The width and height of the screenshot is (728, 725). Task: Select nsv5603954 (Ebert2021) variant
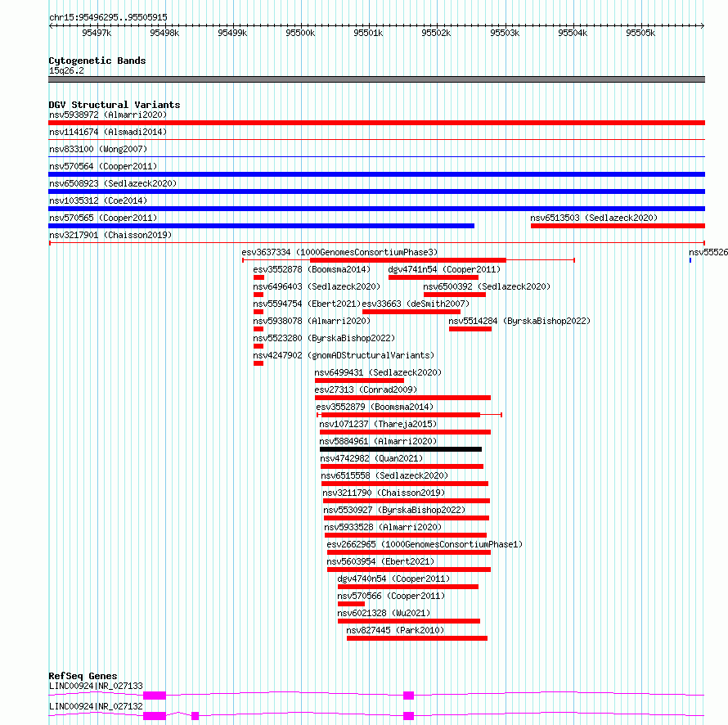click(380, 561)
